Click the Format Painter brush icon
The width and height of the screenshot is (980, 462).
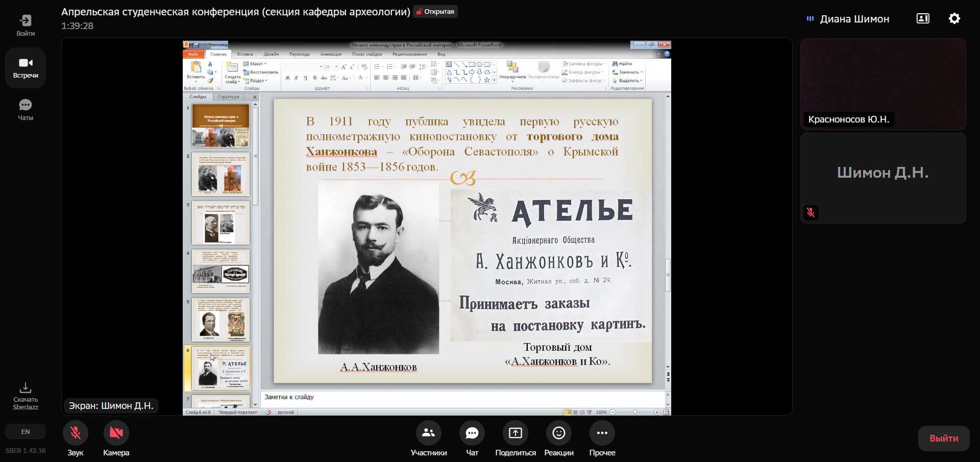point(210,81)
